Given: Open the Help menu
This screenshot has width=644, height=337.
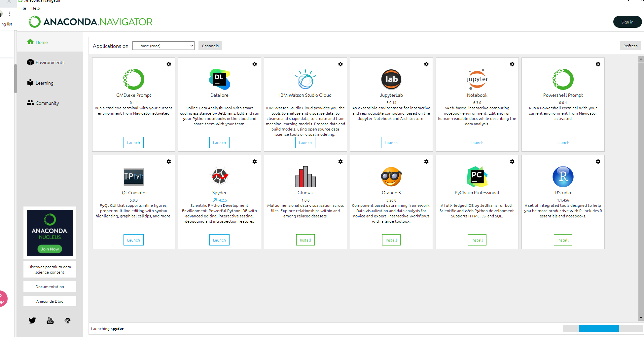Looking at the screenshot, I should coord(36,8).
